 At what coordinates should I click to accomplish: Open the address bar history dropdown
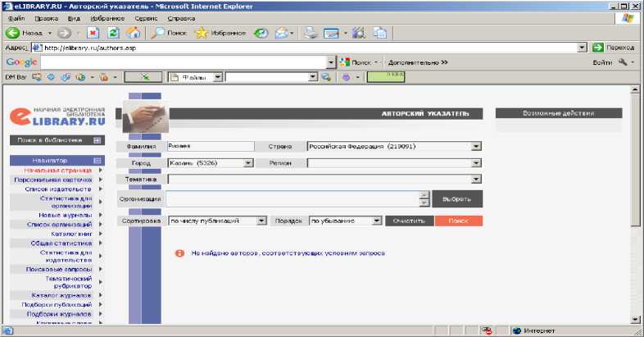click(582, 48)
